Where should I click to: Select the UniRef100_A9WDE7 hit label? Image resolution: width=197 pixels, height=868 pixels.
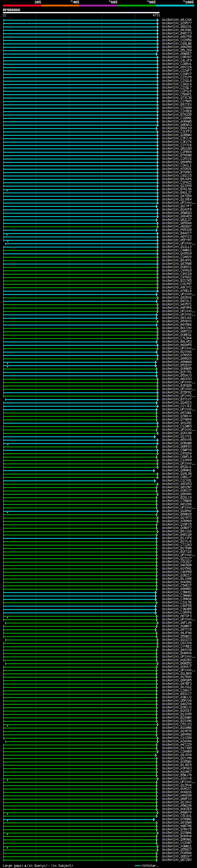coord(176,54)
